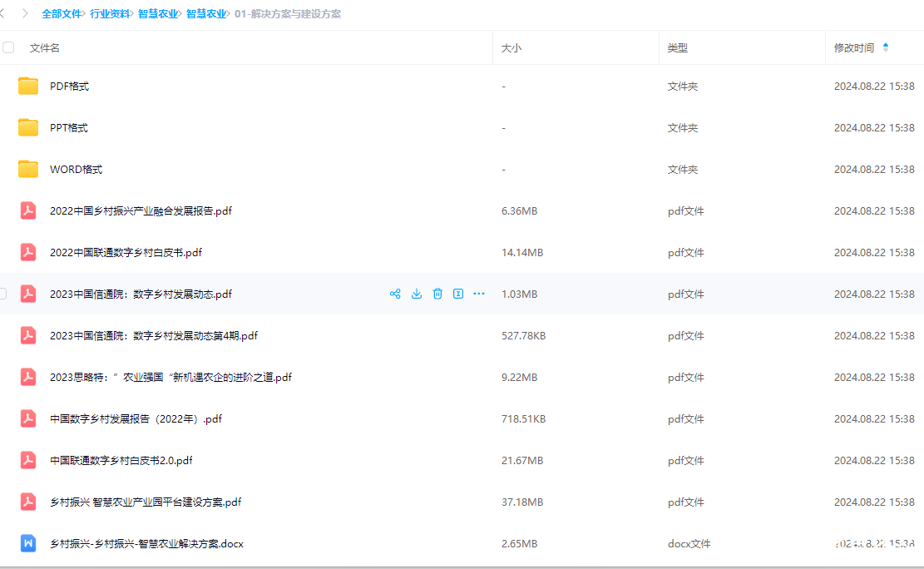This screenshot has height=569, width=924.
Task: Click the docx icon of 智慧农业解决方案
Action: (x=28, y=543)
